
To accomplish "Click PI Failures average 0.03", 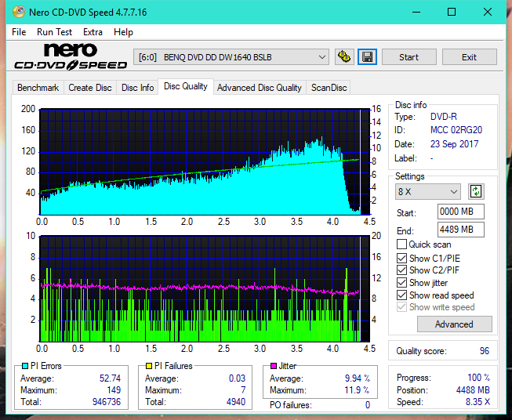I will [237, 378].
